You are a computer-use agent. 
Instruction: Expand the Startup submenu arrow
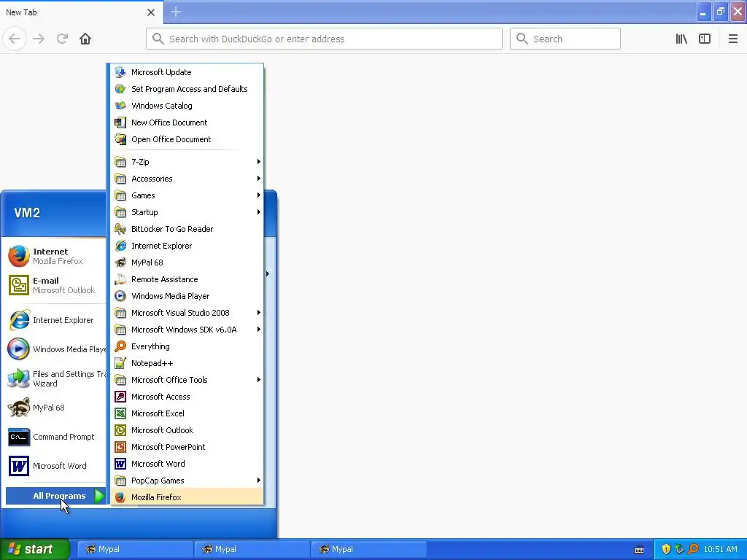(x=259, y=212)
